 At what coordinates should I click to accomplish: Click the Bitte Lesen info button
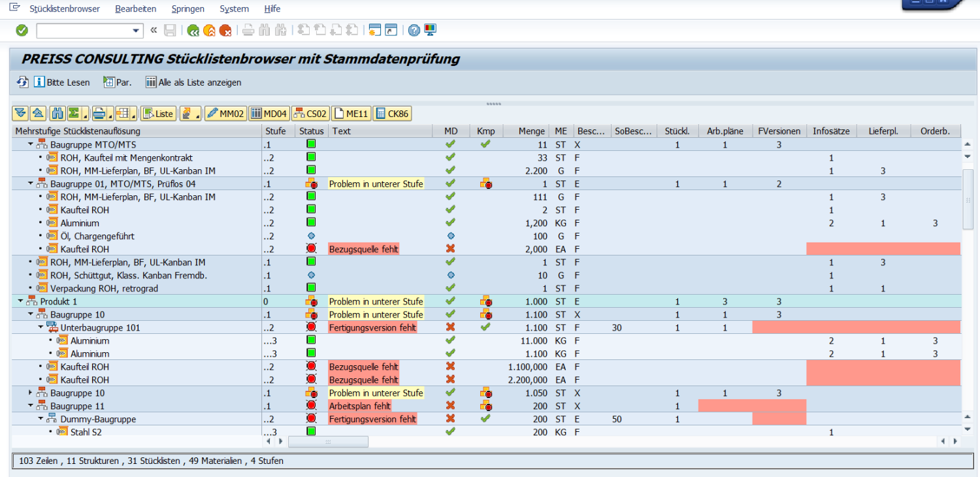[62, 82]
